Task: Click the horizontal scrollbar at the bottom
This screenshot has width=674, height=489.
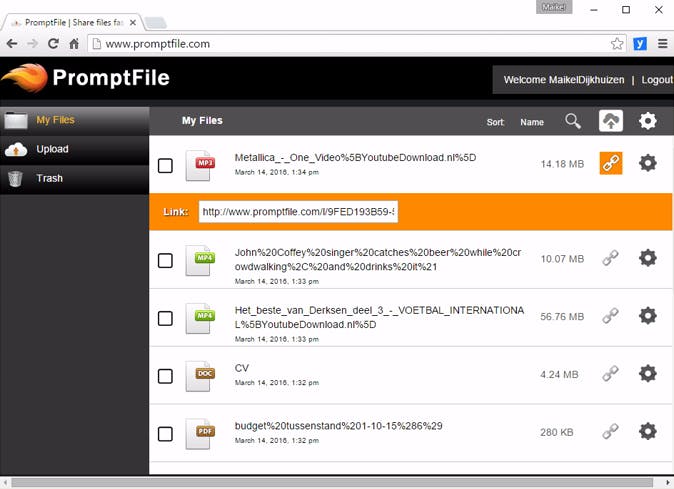Action: pyautogui.click(x=331, y=483)
